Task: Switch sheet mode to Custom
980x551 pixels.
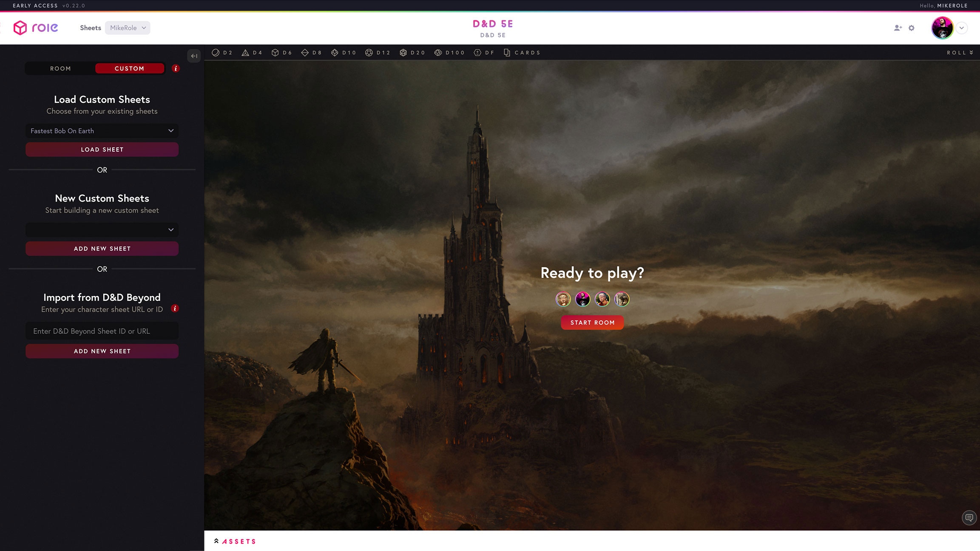Action: pos(130,68)
